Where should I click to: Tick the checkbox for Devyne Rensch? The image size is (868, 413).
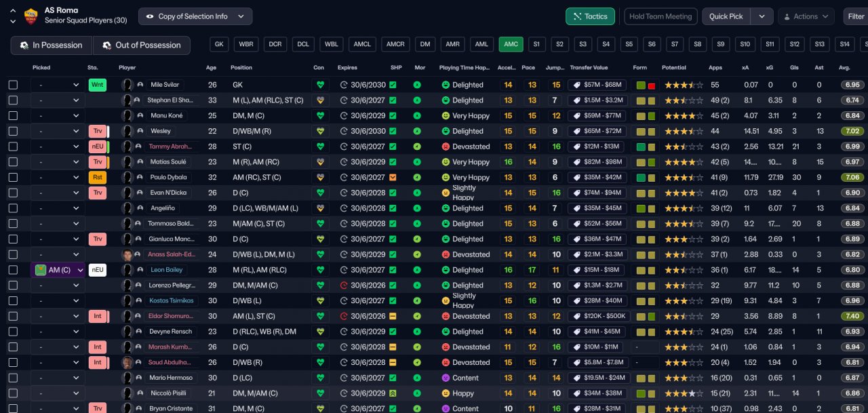13,332
